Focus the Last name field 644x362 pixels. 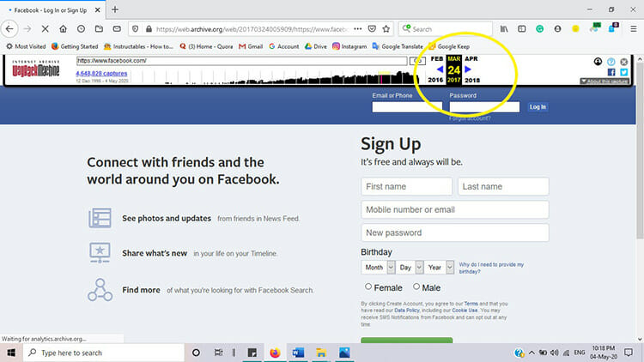503,186
